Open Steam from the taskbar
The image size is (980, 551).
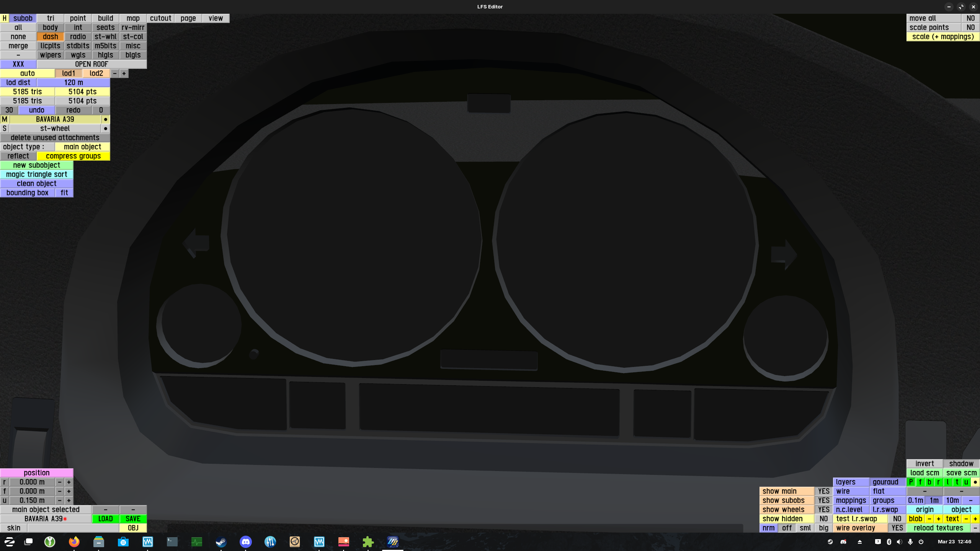pos(221,541)
